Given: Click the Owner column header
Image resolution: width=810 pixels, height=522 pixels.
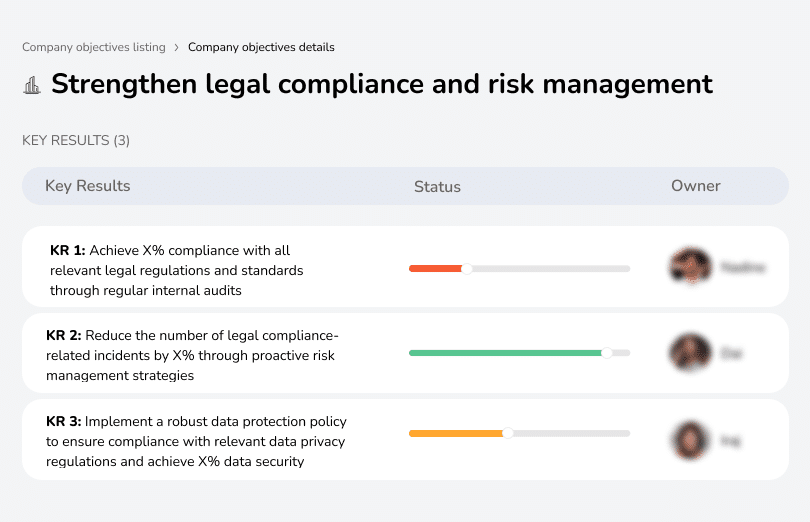Looking at the screenshot, I should pyautogui.click(x=695, y=186).
